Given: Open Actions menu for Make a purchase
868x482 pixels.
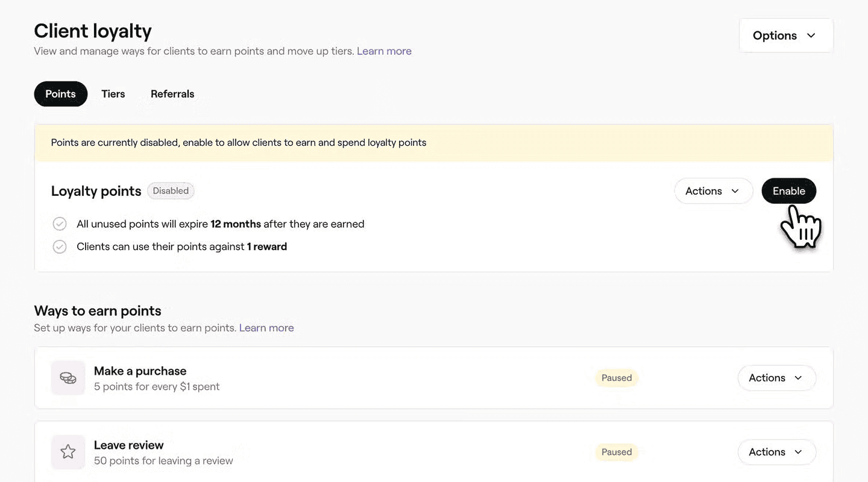Looking at the screenshot, I should click(776, 378).
